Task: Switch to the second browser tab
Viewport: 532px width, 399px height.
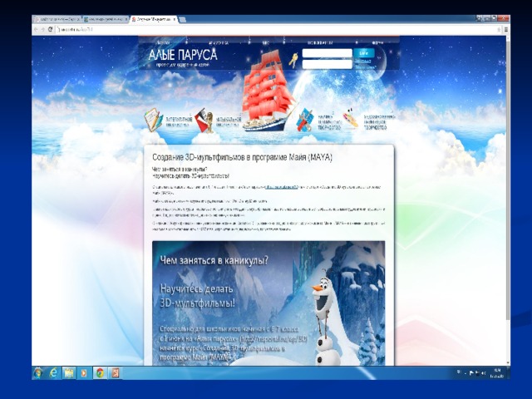Action: [x=106, y=20]
